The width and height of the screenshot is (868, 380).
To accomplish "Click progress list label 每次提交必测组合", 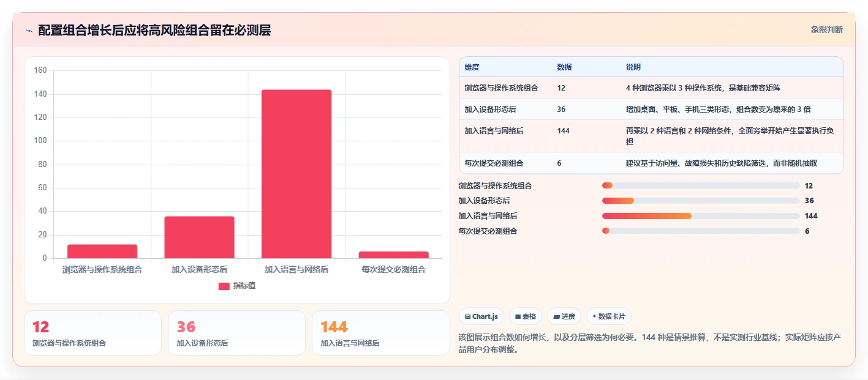I will coord(488,231).
